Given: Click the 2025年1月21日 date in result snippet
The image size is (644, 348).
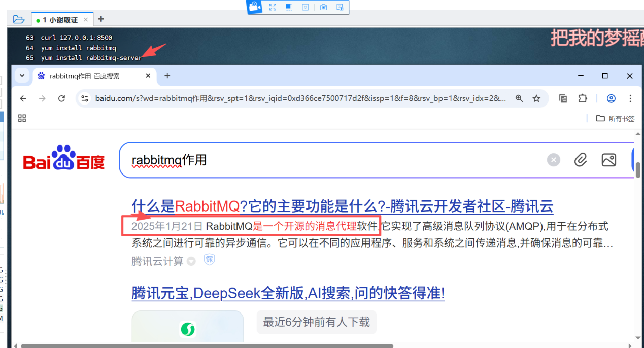Looking at the screenshot, I should pyautogui.click(x=167, y=226).
